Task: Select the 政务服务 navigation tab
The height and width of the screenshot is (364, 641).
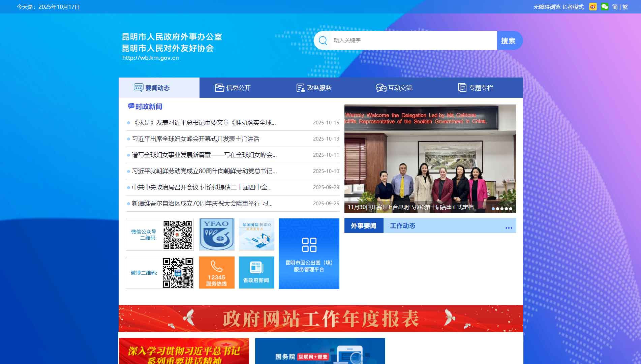Action: point(321,88)
